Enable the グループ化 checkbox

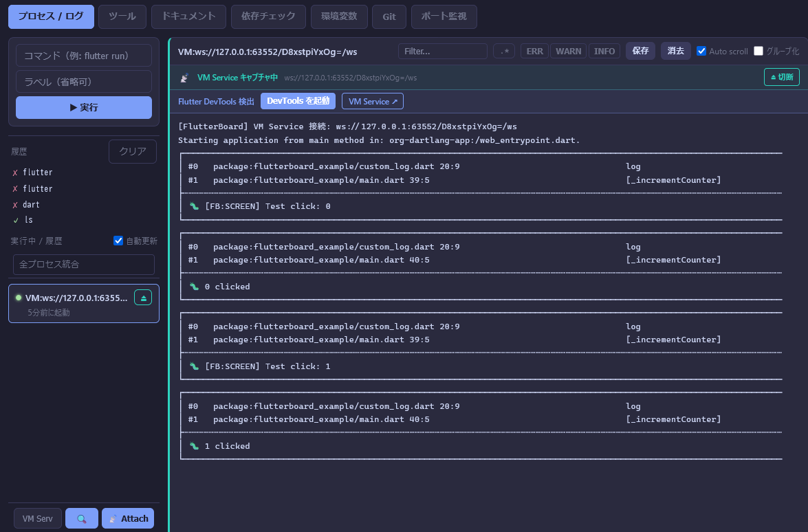tap(758, 52)
